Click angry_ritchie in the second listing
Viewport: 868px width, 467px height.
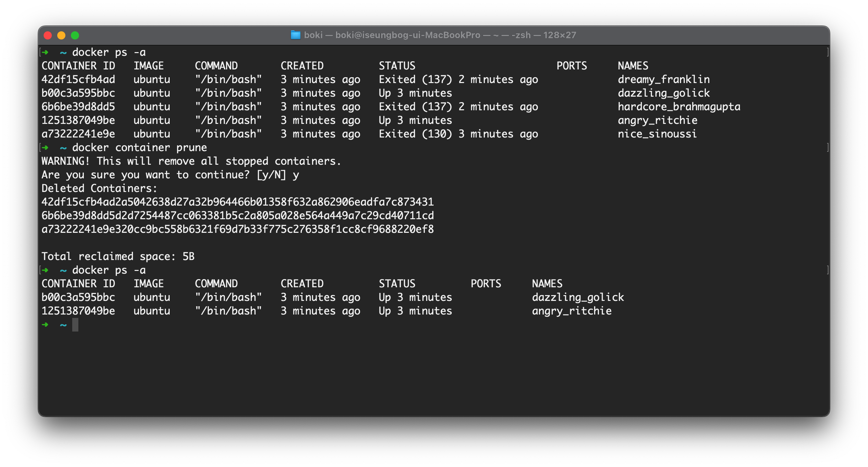point(572,311)
